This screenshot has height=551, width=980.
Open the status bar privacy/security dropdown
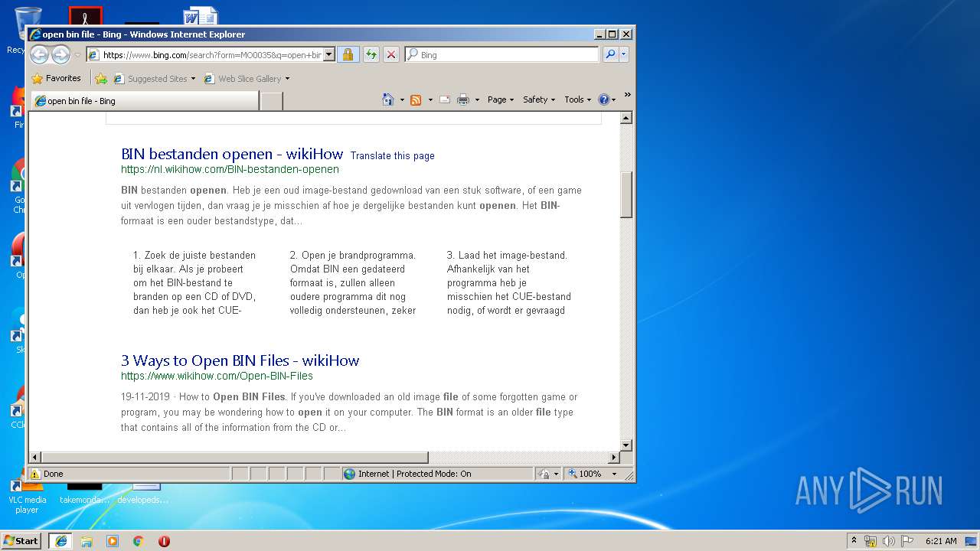pos(548,474)
